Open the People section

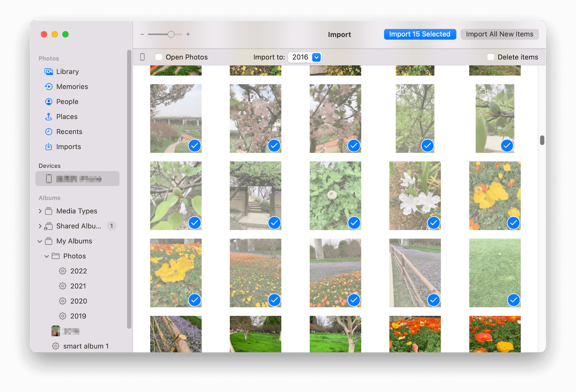(67, 102)
